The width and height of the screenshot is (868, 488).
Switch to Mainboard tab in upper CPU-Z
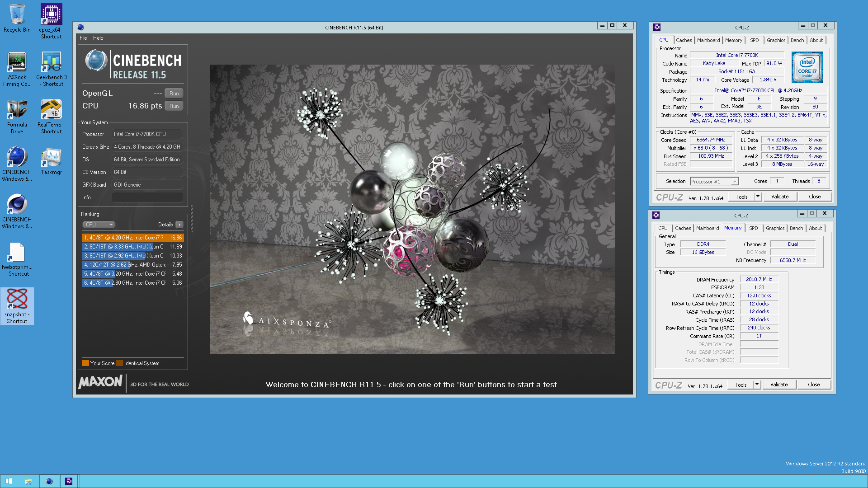(708, 40)
